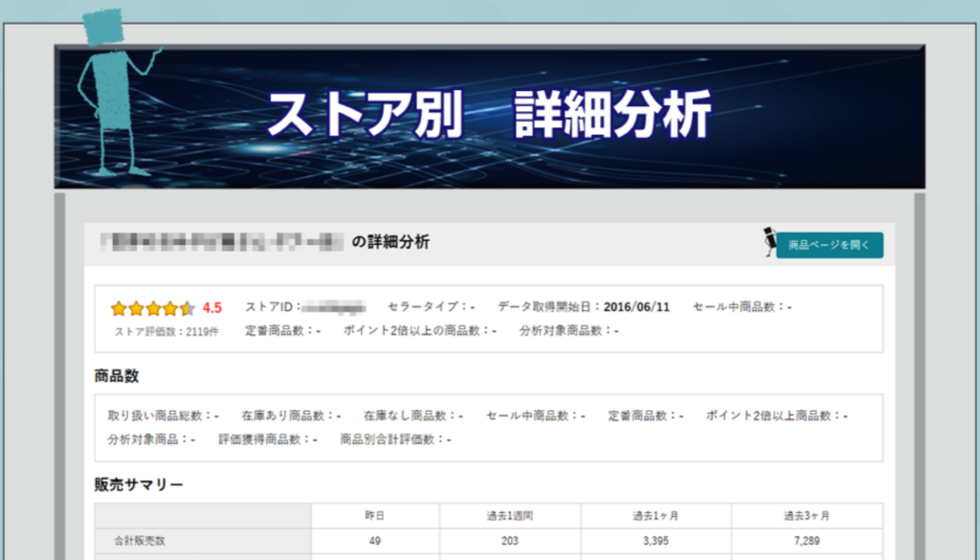Click the データ取得開始日 2016/06/11 value
The image size is (980, 560).
click(636, 307)
